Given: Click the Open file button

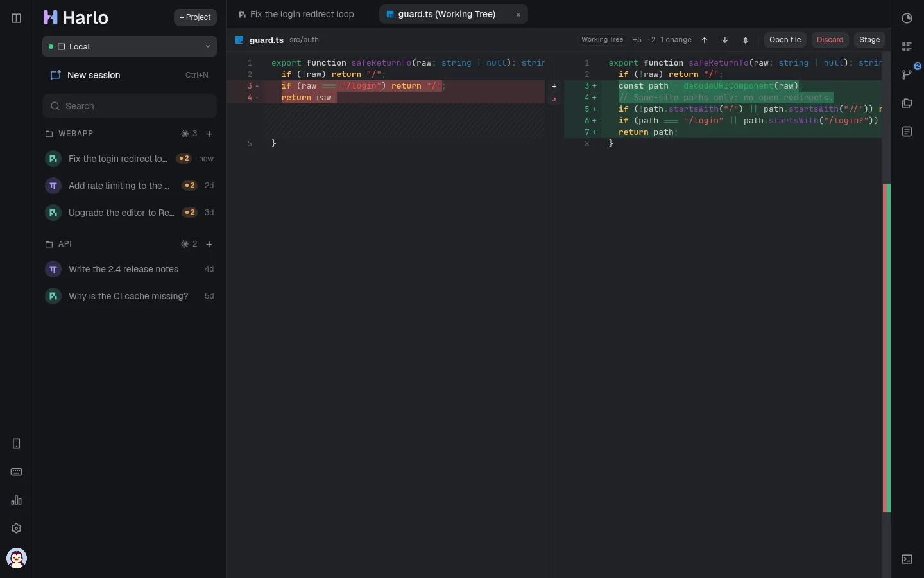Looking at the screenshot, I should (785, 40).
